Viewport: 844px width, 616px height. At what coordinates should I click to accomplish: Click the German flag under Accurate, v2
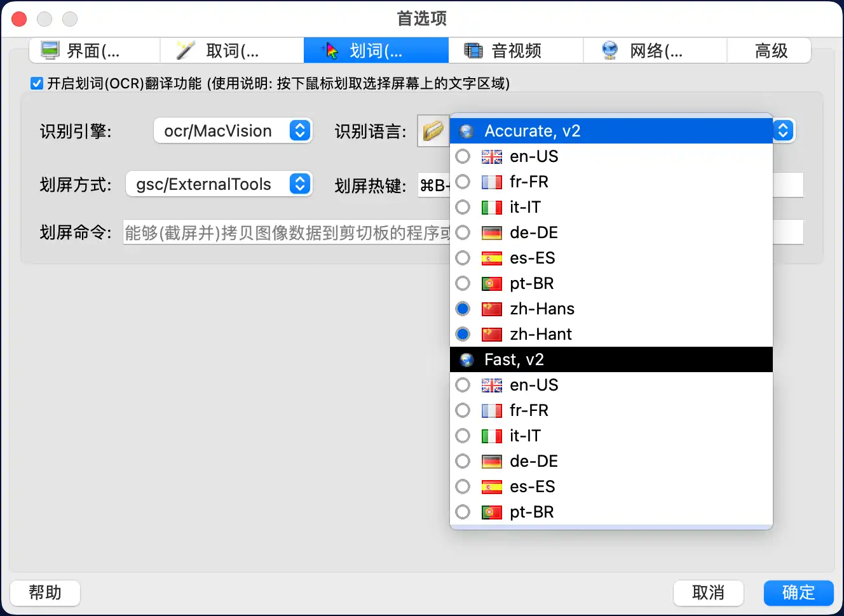click(x=492, y=233)
